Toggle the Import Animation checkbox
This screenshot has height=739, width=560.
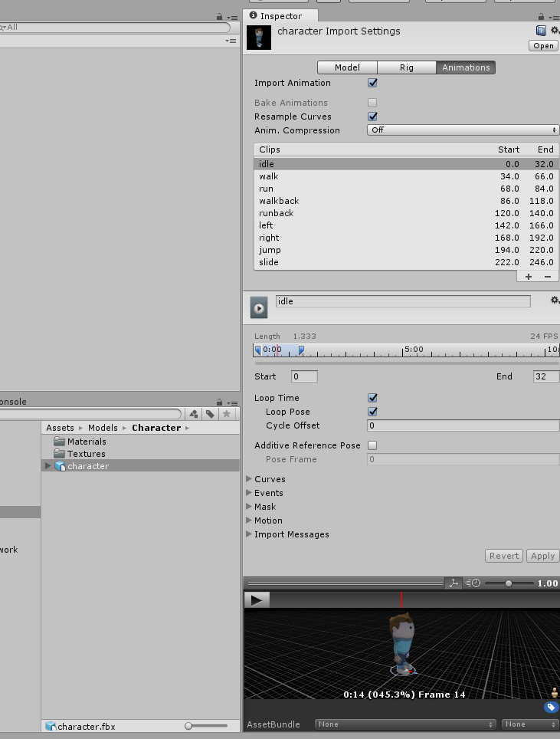pos(372,83)
